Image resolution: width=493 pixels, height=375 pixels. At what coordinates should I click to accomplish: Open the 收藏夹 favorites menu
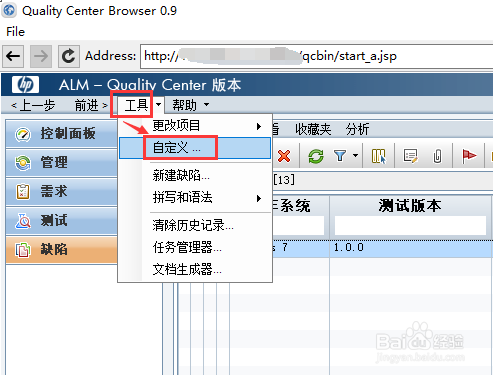[313, 129]
